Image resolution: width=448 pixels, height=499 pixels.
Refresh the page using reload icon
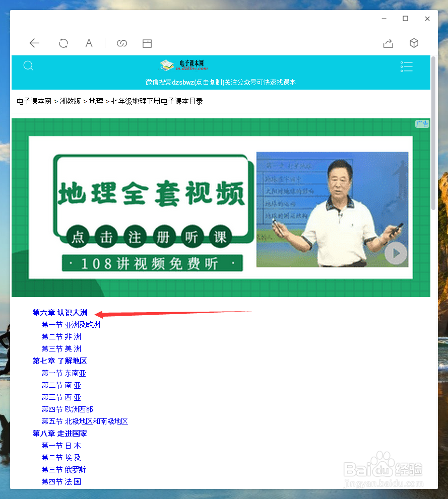tap(63, 43)
